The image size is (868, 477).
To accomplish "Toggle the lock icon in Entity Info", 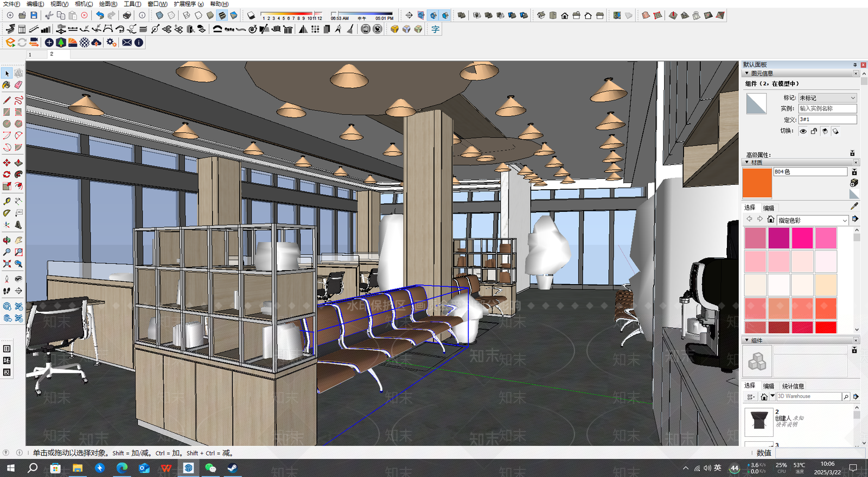I will [814, 131].
